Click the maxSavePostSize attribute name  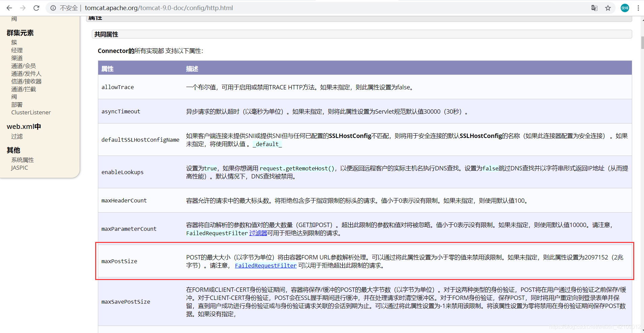[x=126, y=302]
